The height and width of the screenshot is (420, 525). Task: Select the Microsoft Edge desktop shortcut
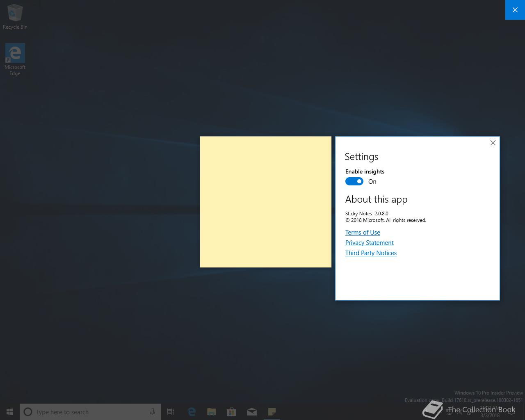[15, 60]
